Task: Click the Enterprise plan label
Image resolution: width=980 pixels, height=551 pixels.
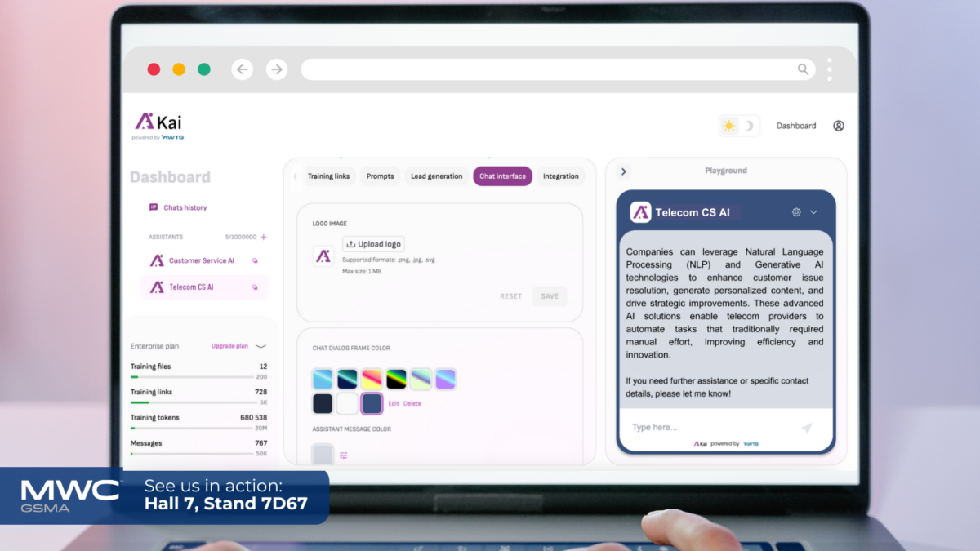Action: pyautogui.click(x=155, y=346)
